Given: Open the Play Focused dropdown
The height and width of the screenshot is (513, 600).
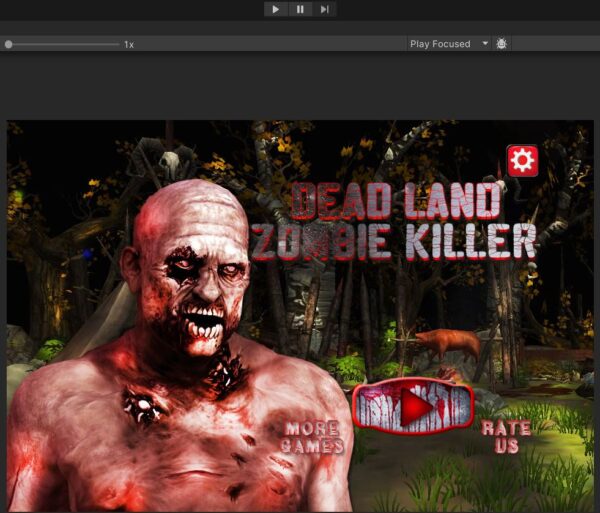Looking at the screenshot, I should (x=449, y=44).
